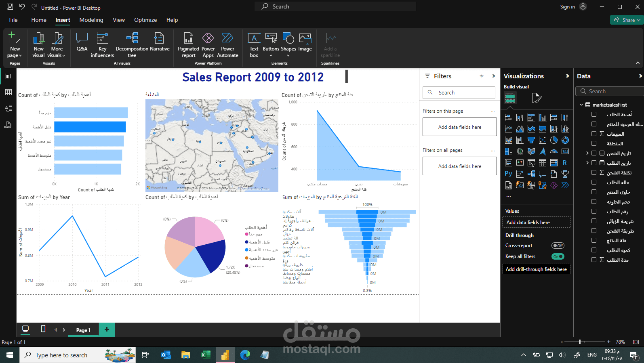Click the Filters pane Search field
The image size is (644, 363).
pos(459,92)
